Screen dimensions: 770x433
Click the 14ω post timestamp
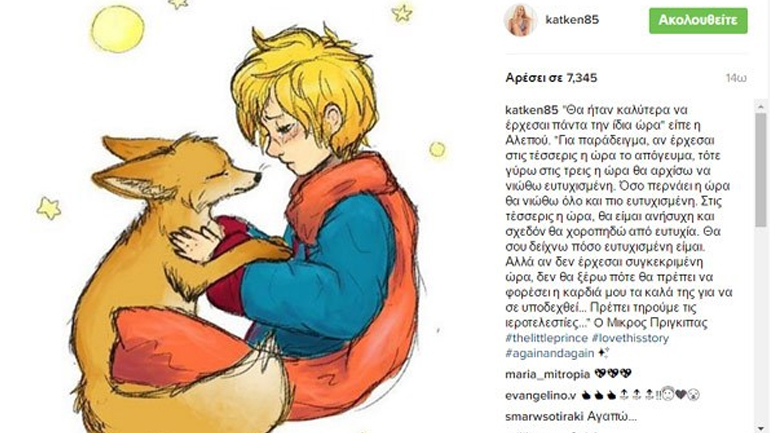pos(736,78)
